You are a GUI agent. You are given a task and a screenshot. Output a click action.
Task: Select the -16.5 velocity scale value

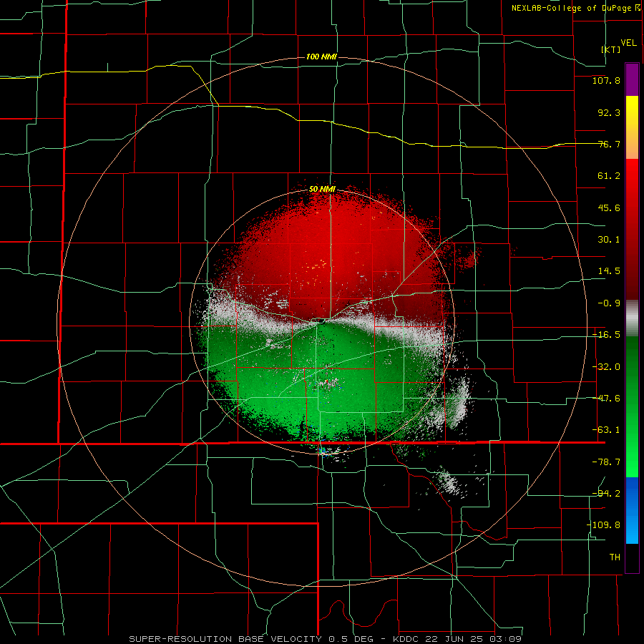pos(606,335)
